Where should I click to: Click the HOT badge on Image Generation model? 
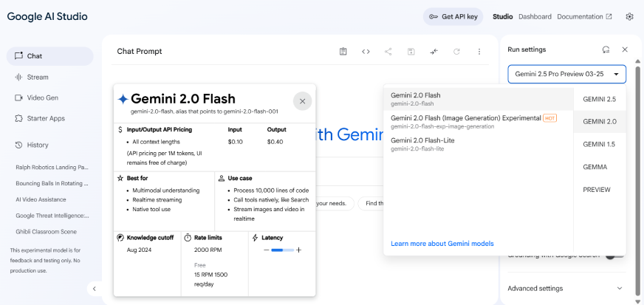click(549, 118)
